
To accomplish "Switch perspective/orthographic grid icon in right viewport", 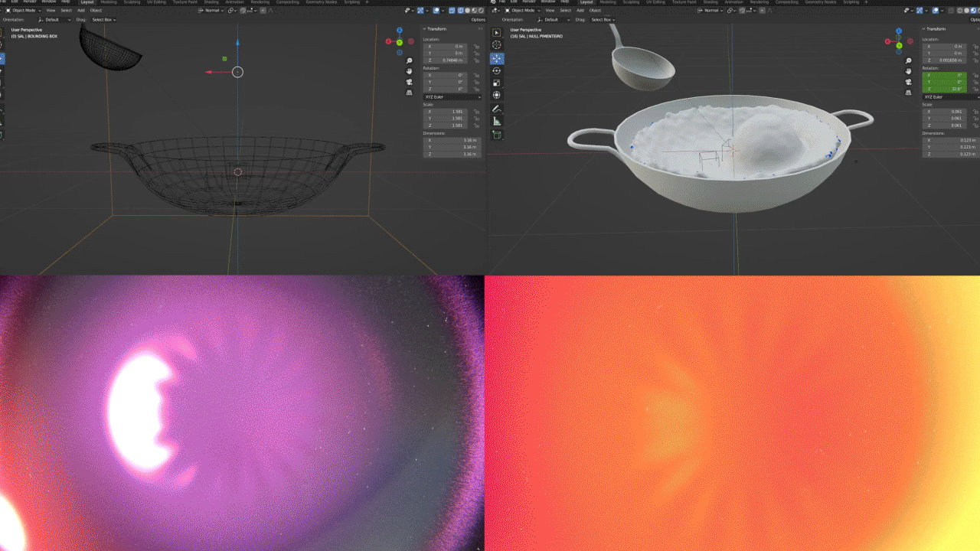I will coord(909,93).
